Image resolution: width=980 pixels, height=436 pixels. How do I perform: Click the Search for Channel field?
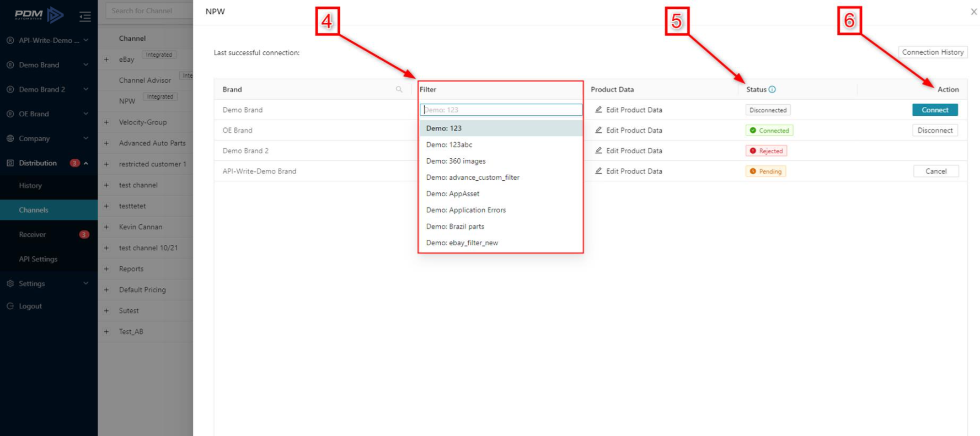point(149,10)
